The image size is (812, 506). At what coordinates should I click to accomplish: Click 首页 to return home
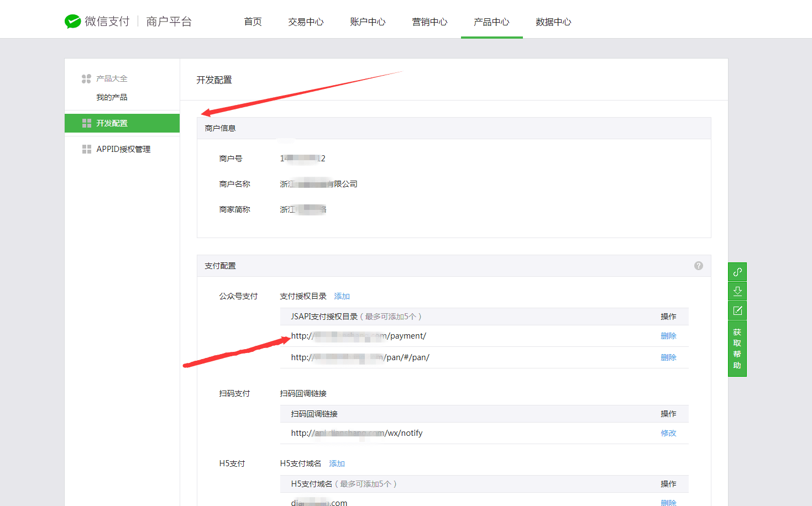click(252, 22)
